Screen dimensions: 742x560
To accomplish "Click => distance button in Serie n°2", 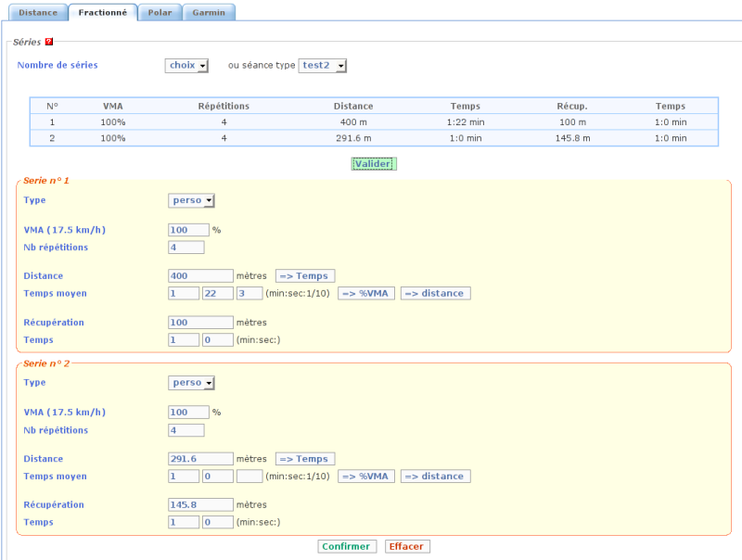I will coord(435,477).
